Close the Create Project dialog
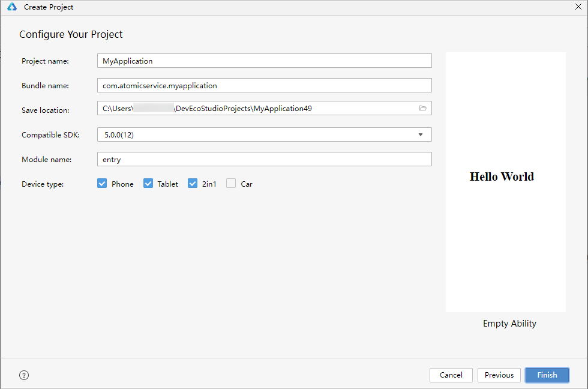Screen dimensions: 588x389 (x=577, y=7)
